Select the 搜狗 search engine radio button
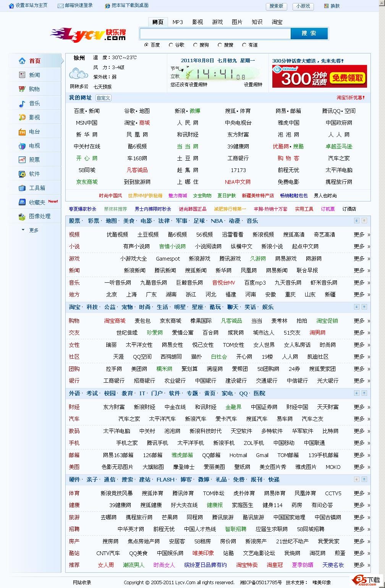This screenshot has width=385, height=588. 196,45
